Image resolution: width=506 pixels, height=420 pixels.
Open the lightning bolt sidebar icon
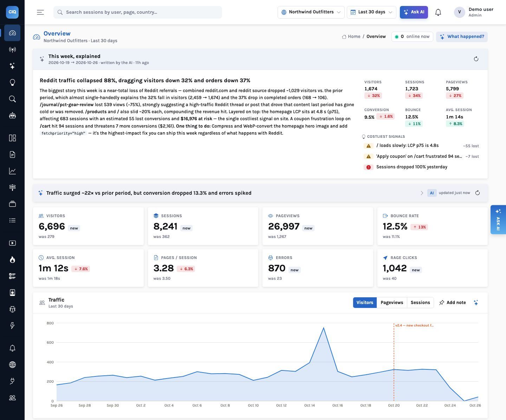pos(12,326)
